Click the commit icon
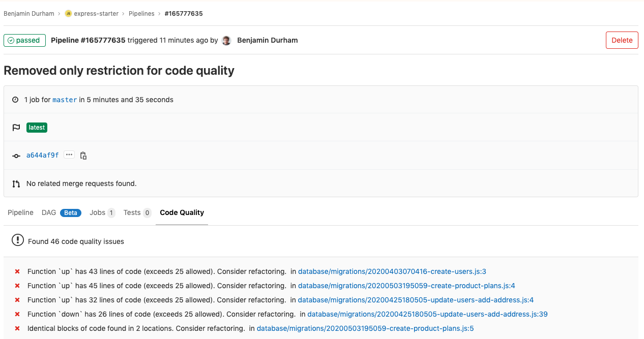 [16, 156]
